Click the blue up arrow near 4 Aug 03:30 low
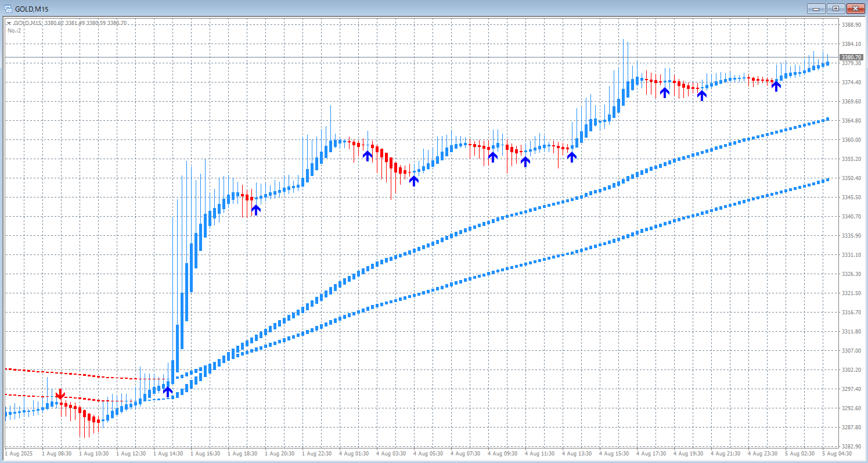 [x=413, y=180]
